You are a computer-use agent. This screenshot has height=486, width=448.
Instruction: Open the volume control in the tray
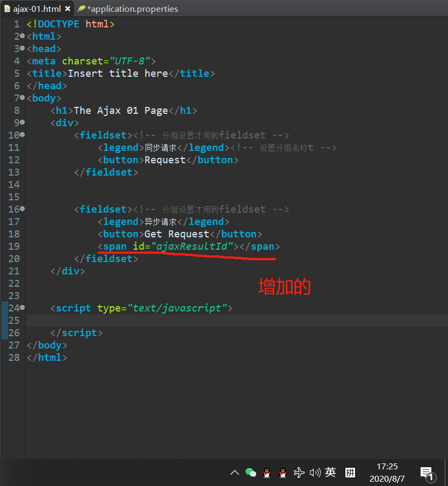[315, 473]
